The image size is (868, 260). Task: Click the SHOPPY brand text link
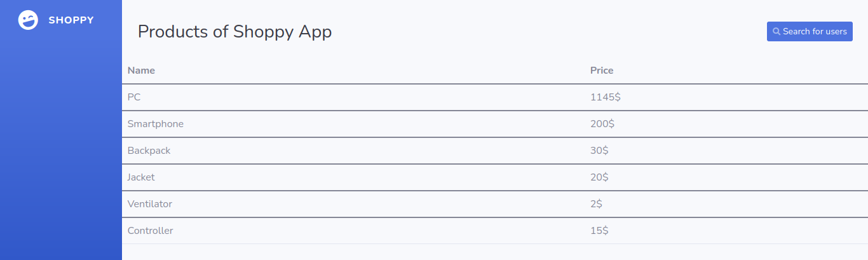71,20
